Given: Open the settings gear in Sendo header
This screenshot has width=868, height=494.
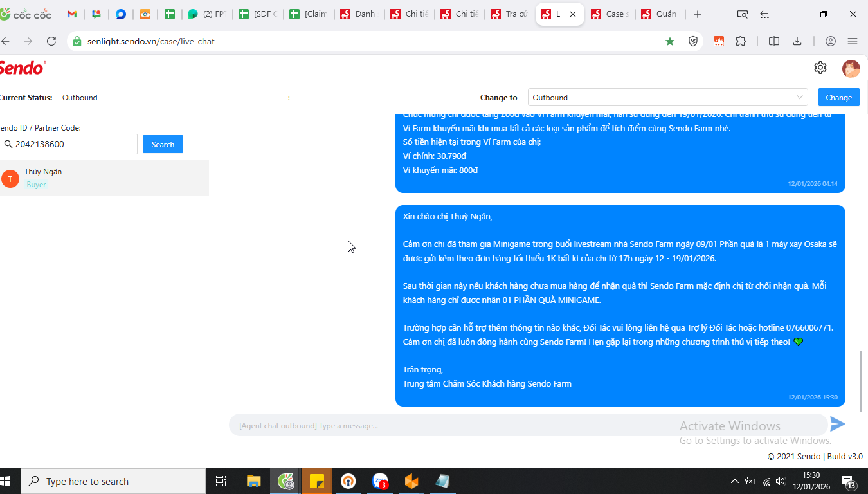Looking at the screenshot, I should tap(820, 68).
